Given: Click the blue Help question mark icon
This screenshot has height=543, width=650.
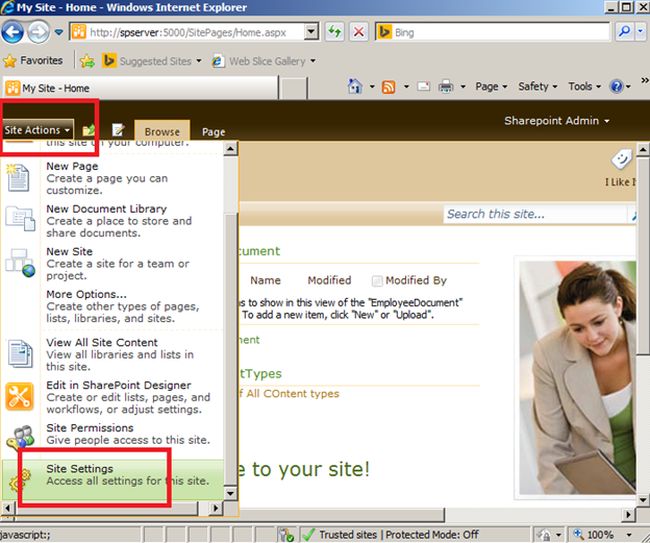Looking at the screenshot, I should (616, 87).
